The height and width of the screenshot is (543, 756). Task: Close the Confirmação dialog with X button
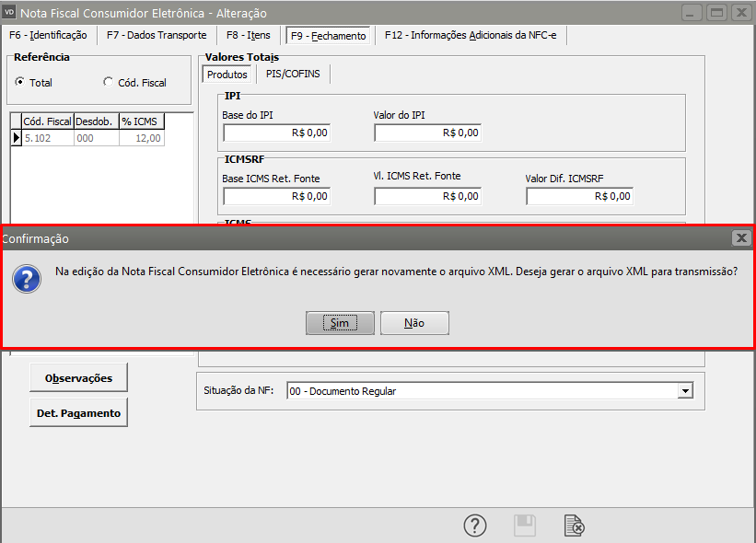pos(741,237)
